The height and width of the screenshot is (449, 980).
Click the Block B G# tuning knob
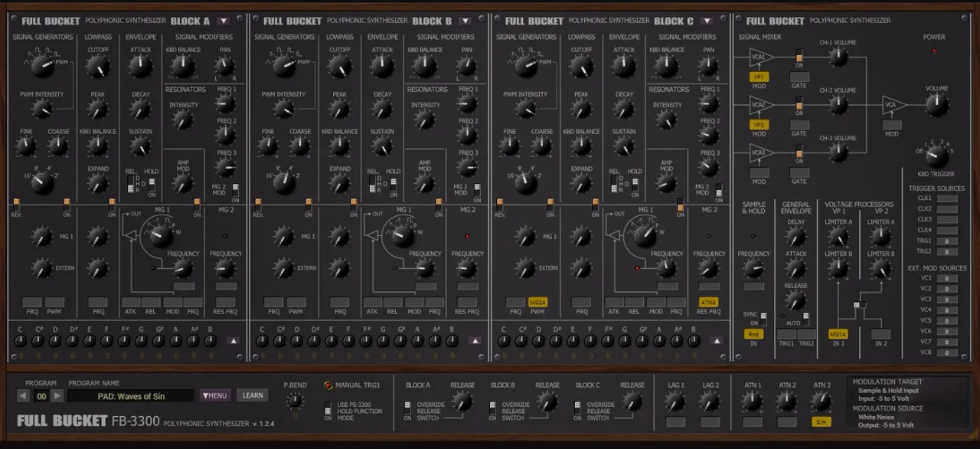[400, 341]
